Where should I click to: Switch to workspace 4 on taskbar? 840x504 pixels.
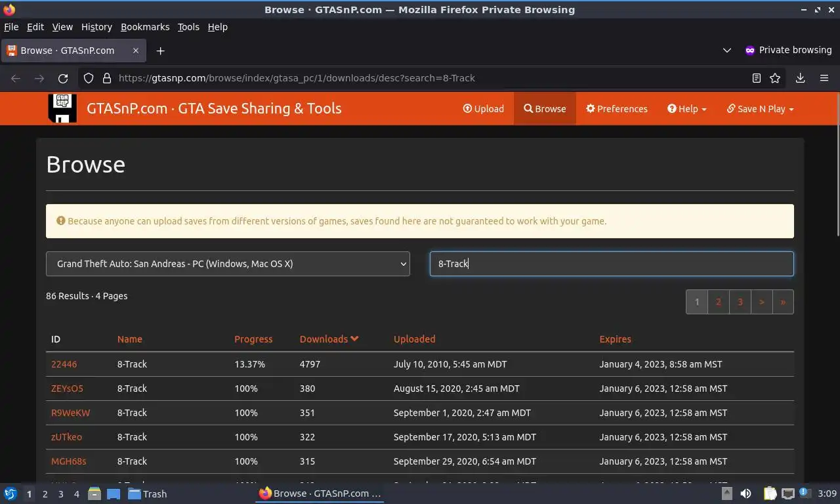[x=76, y=494]
